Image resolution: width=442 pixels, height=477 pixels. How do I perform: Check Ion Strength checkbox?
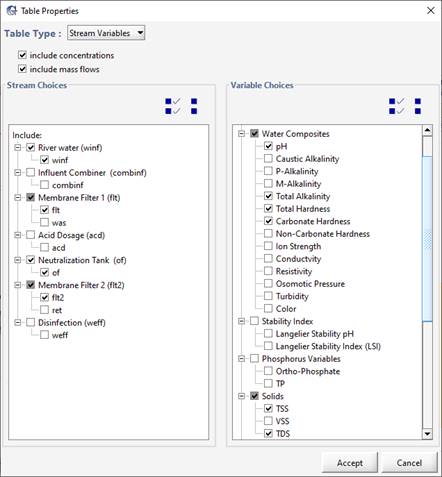(268, 246)
